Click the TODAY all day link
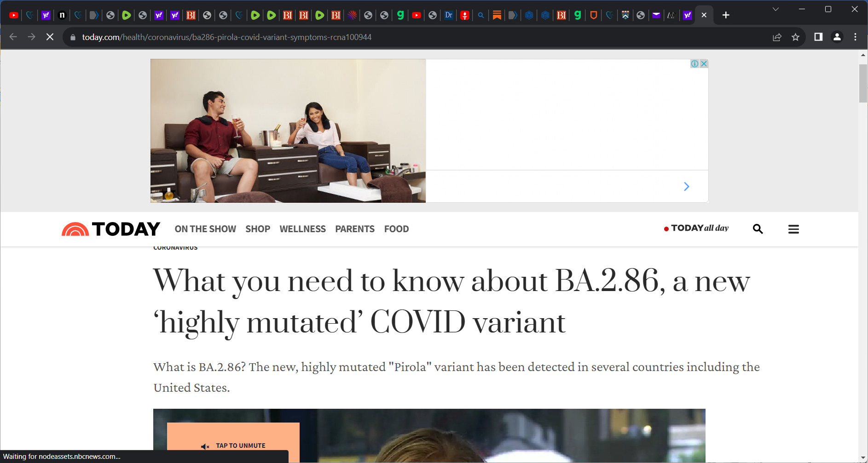 pos(696,228)
